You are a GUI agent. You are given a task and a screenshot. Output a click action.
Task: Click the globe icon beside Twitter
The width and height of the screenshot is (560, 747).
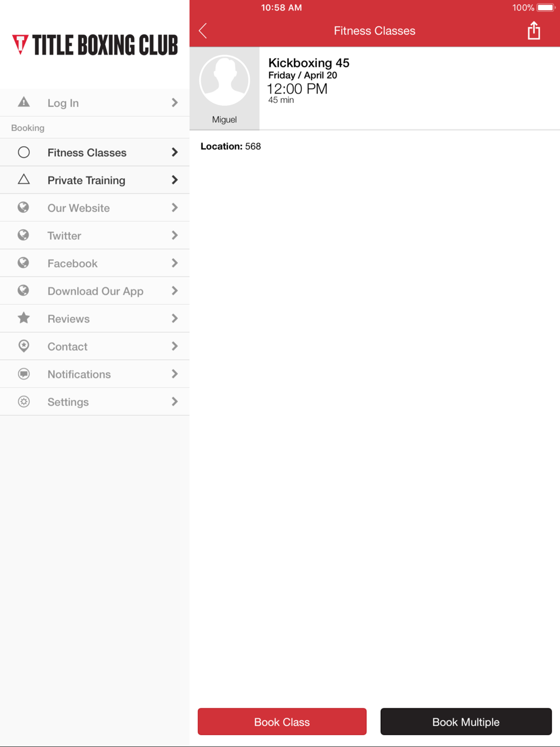[x=24, y=235]
